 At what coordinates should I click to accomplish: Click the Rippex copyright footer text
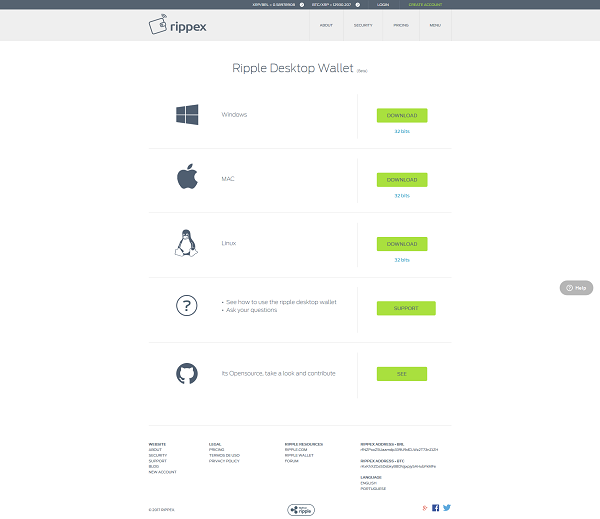click(161, 510)
